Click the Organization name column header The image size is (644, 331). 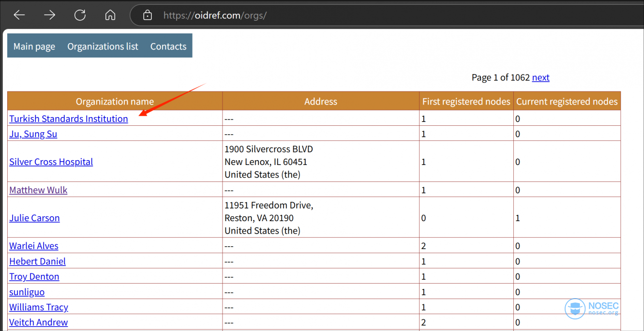(x=115, y=102)
